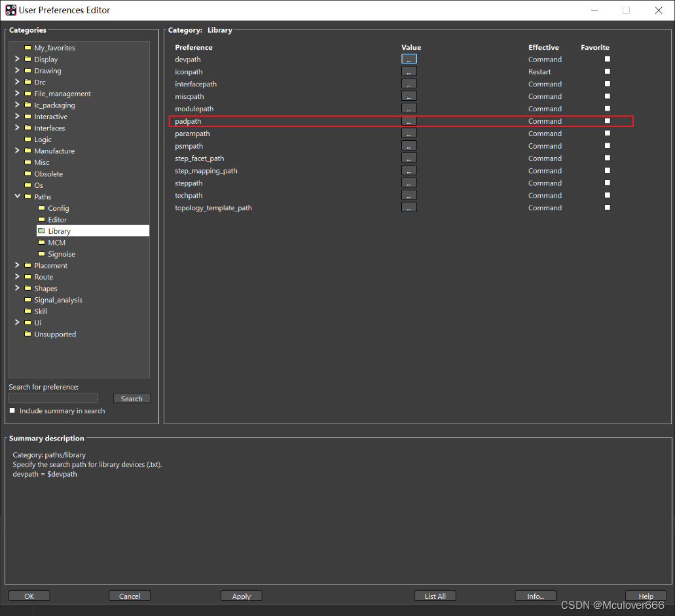Click the techpath browse ellipsis button

[409, 196]
